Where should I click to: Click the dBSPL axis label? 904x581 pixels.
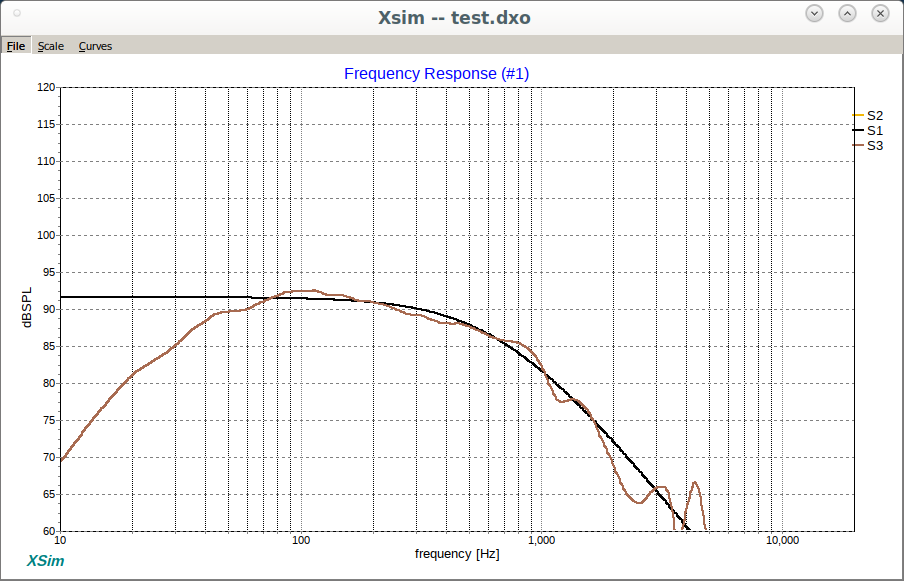[x=27, y=307]
